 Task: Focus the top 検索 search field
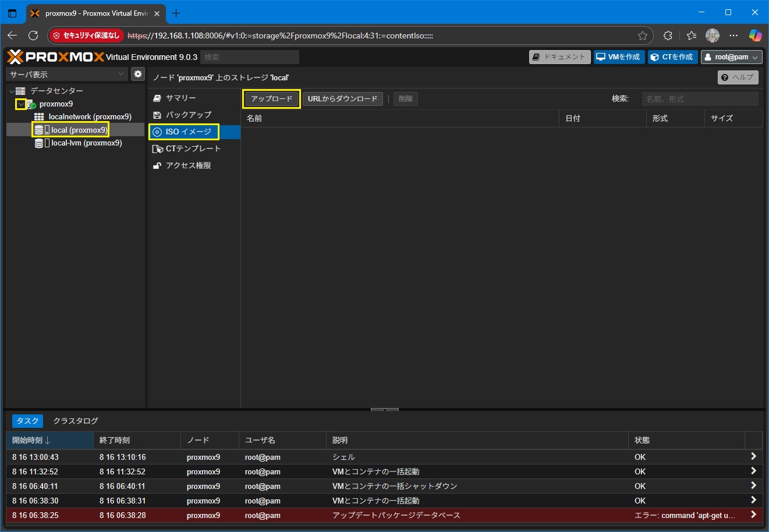click(250, 57)
